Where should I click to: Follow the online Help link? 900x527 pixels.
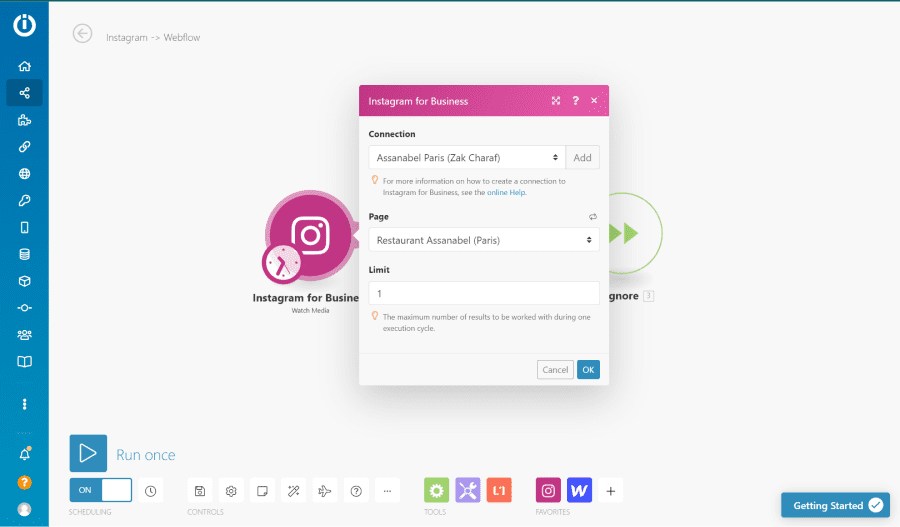tap(506, 192)
